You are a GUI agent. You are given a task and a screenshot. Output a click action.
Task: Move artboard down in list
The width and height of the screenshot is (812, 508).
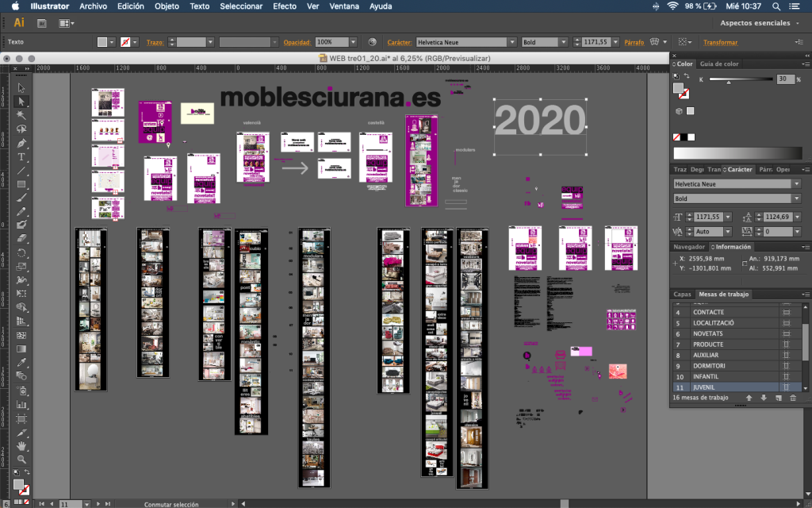[x=764, y=398]
